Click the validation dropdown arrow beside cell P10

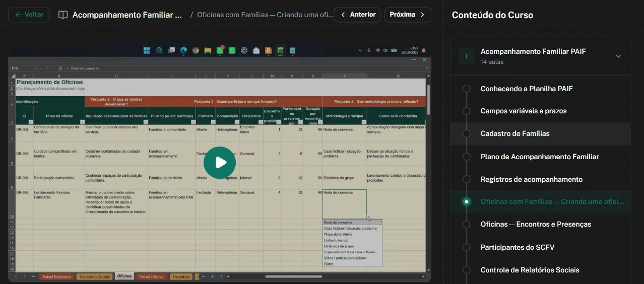pyautogui.click(x=369, y=218)
